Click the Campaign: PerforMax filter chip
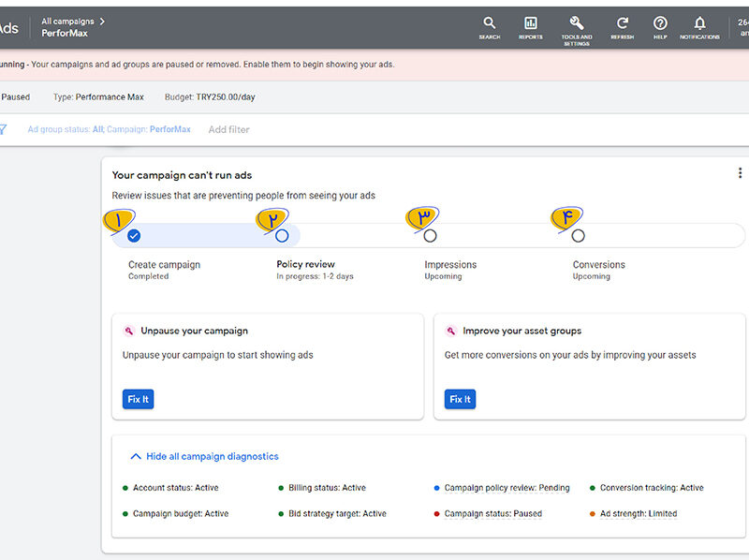This screenshot has width=749, height=560. point(149,129)
